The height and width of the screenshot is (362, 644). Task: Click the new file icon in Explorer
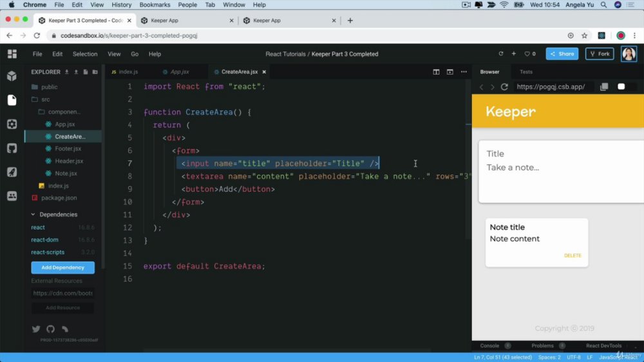[86, 72]
